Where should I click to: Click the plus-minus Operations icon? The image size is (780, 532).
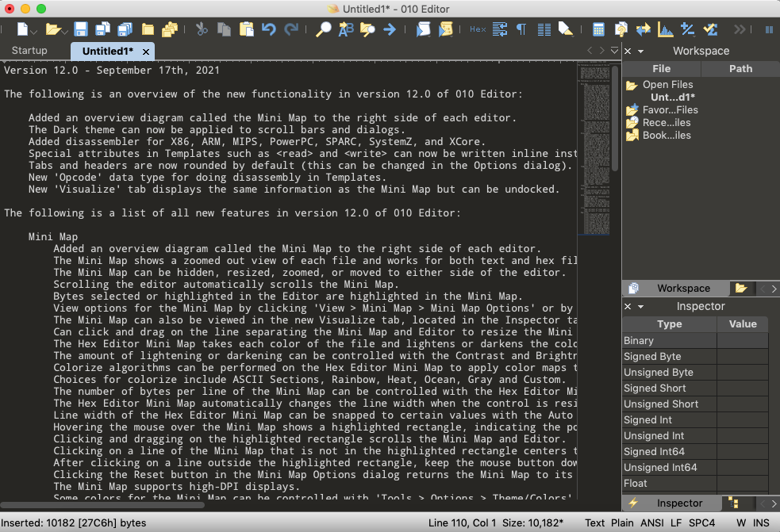pyautogui.click(x=687, y=29)
